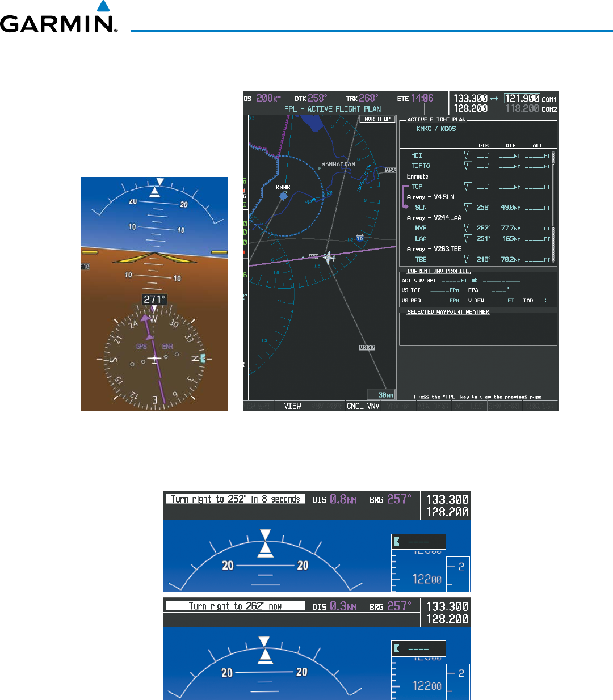Click the 49.0NM distance for SLN
The width and height of the screenshot is (613, 700).
(x=511, y=208)
